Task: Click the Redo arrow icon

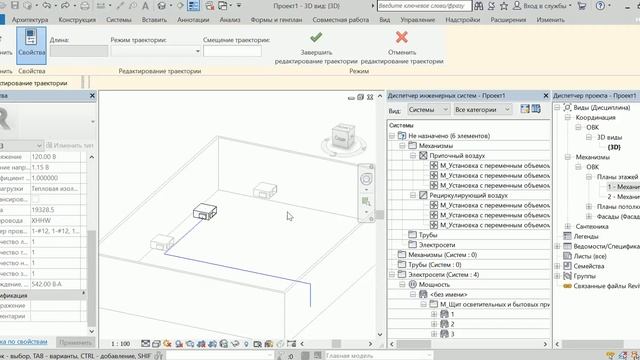Action: click(x=65, y=6)
